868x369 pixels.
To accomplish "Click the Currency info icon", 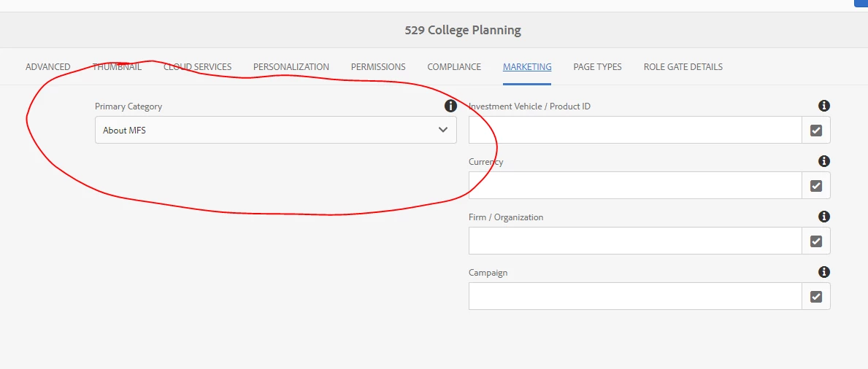I will click(x=823, y=161).
